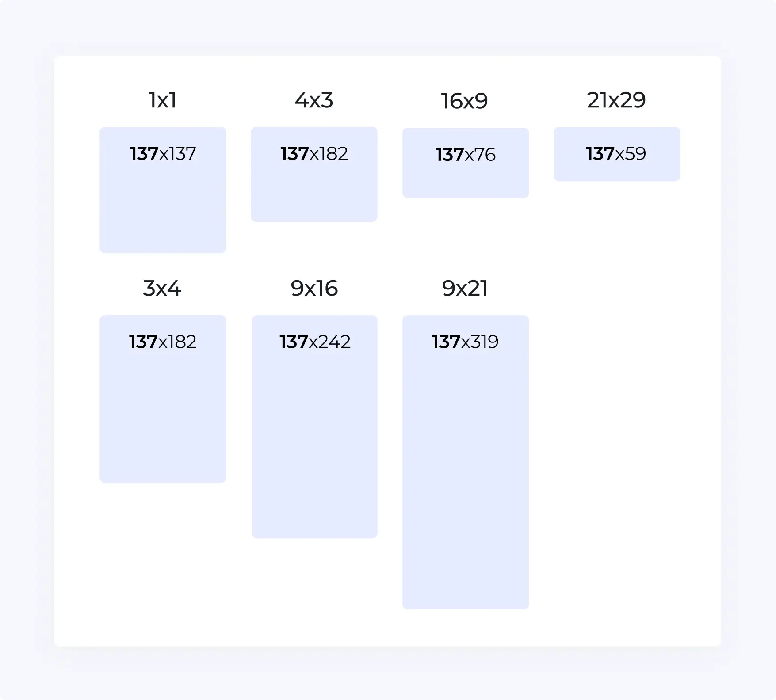Click the 1x1 aspect ratio heading
This screenshot has height=700, width=776.
pos(162,100)
